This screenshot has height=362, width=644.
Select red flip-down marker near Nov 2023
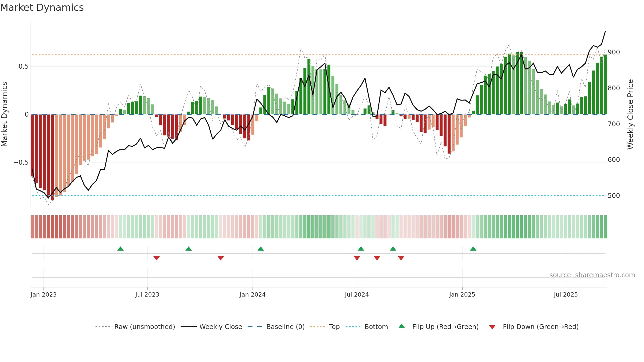(x=221, y=258)
